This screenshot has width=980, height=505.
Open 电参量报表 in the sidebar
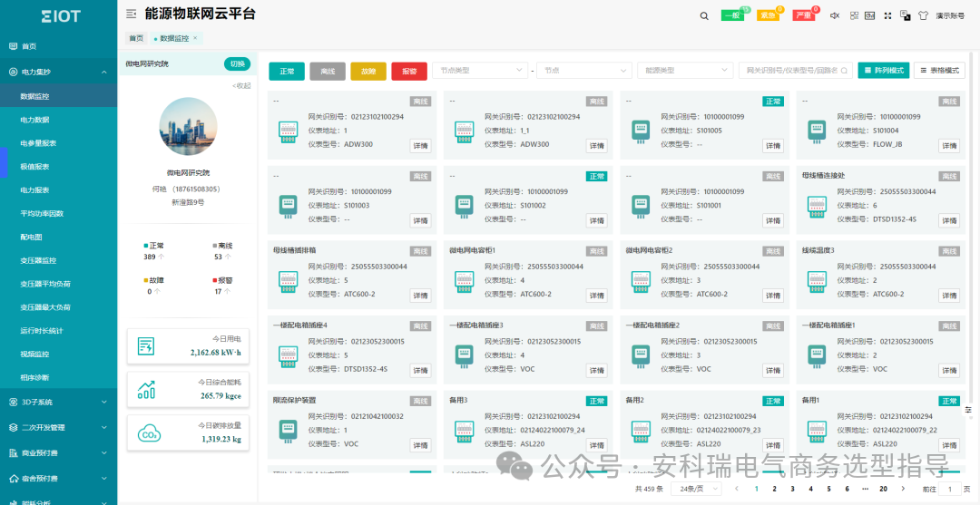[x=58, y=143]
